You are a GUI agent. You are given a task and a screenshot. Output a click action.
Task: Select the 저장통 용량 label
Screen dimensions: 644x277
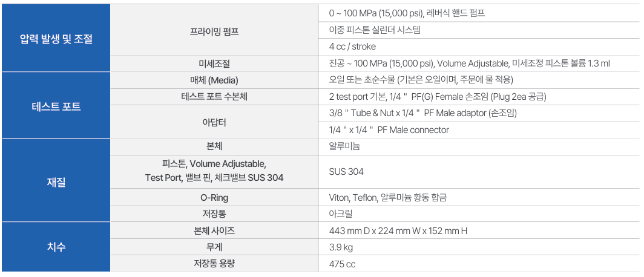pos(214,264)
